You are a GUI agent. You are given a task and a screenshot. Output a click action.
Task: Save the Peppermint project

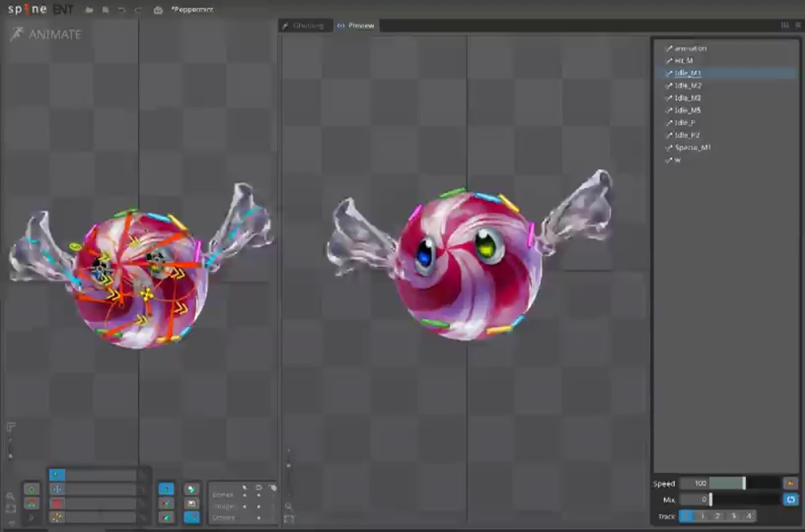[x=105, y=10]
